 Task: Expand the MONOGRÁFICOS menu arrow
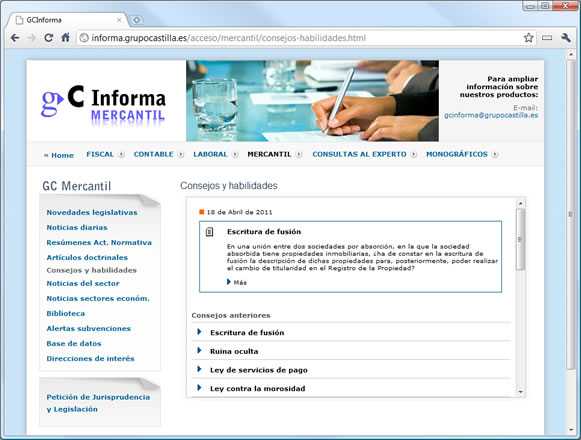tap(495, 155)
